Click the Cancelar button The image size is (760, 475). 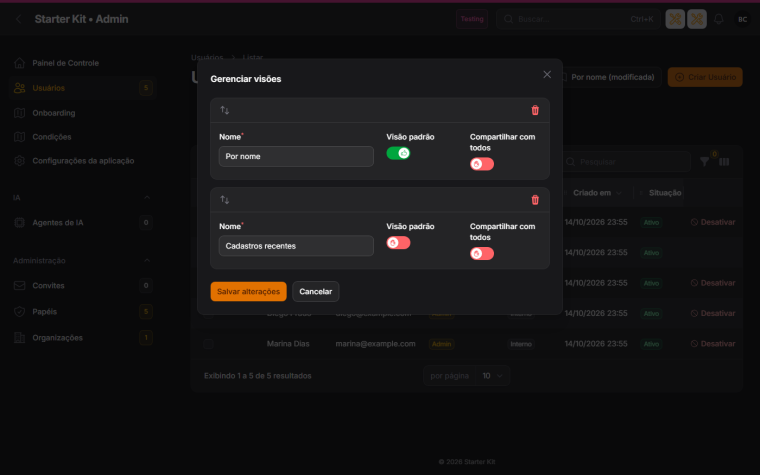[316, 291]
